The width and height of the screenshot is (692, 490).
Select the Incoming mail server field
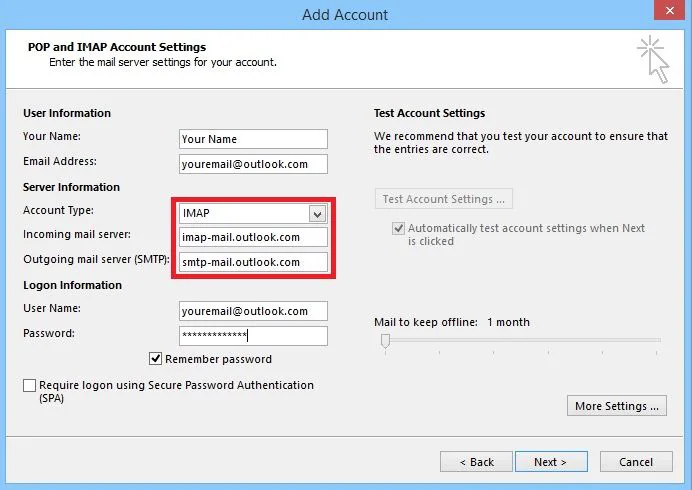click(x=253, y=238)
